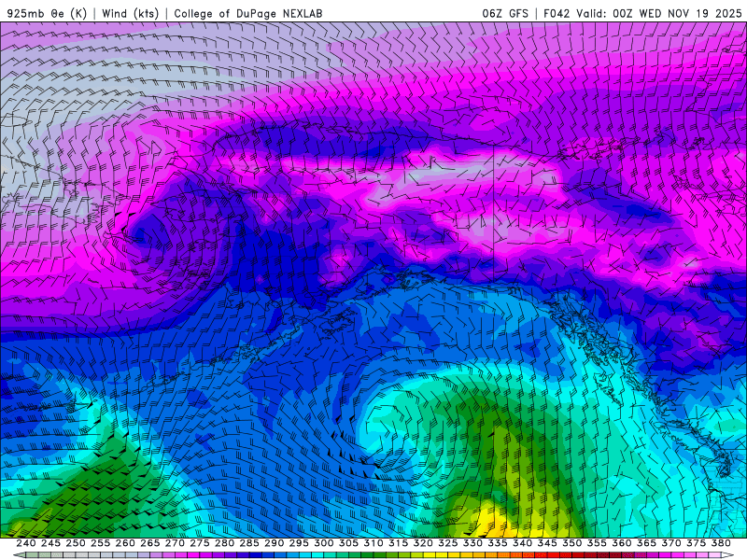Click the 355 color scale label
This screenshot has height=560, width=747.
[597, 543]
